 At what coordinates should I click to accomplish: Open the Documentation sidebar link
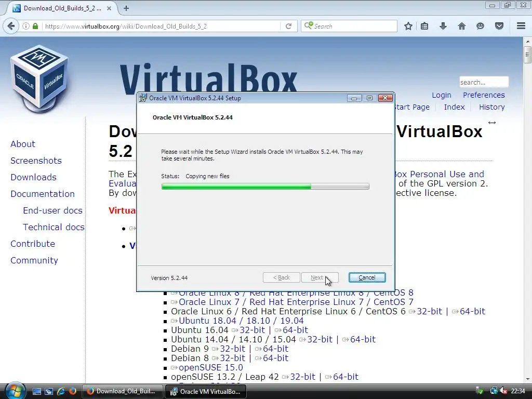click(43, 194)
